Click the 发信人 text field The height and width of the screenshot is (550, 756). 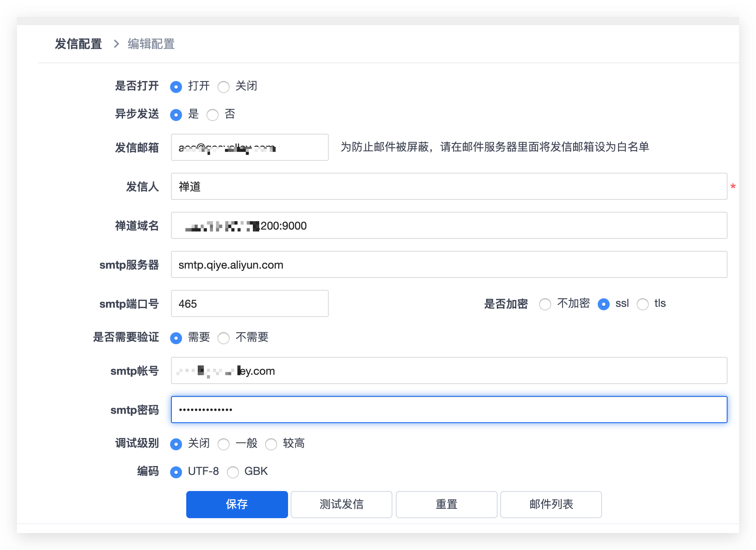pyautogui.click(x=449, y=186)
